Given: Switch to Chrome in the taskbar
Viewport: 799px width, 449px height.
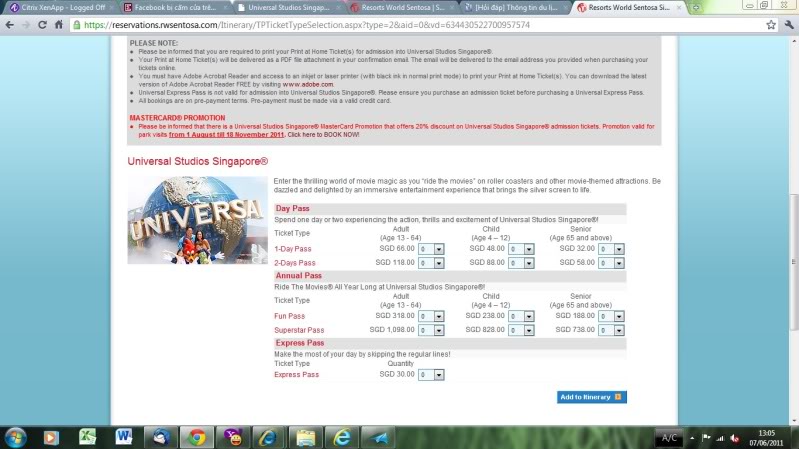Looking at the screenshot, I should (197, 437).
